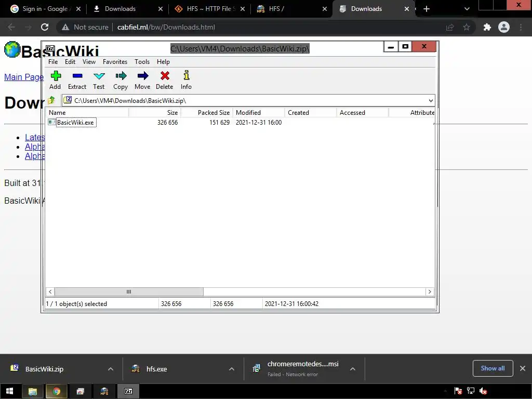The height and width of the screenshot is (399, 532).
Task: Reload the Chrome page
Action: tap(45, 27)
